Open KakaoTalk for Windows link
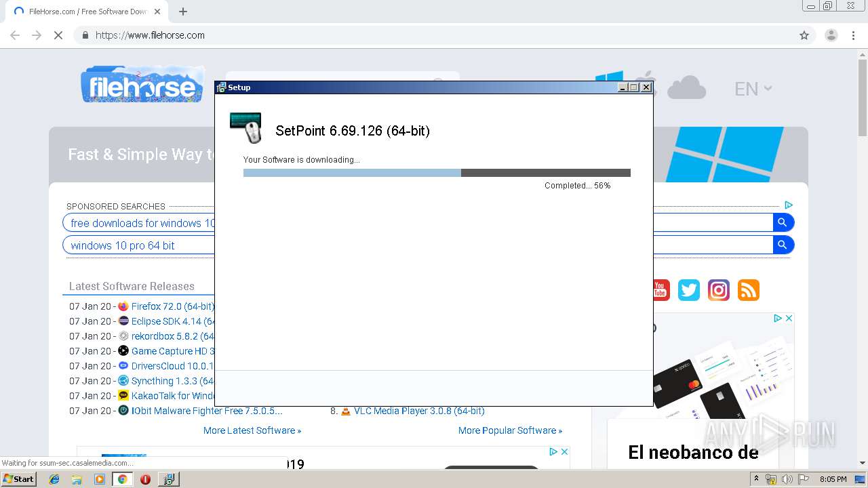868x488 pixels. (173, 396)
